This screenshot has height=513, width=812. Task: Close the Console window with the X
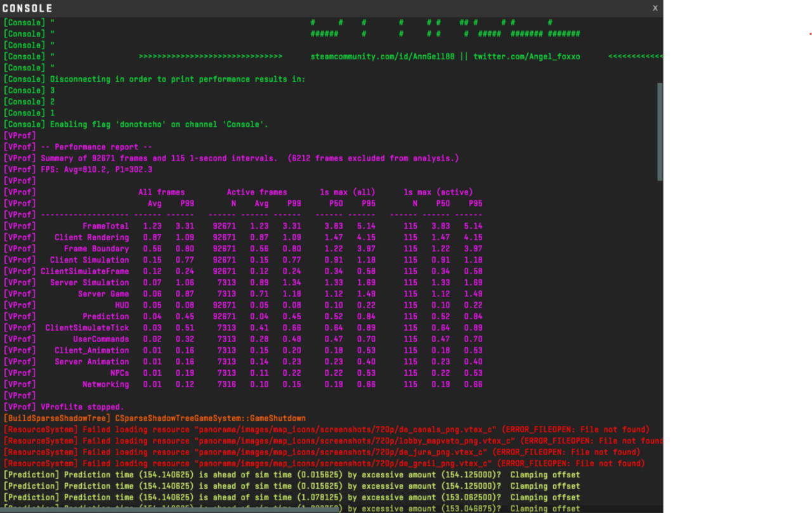click(x=655, y=8)
